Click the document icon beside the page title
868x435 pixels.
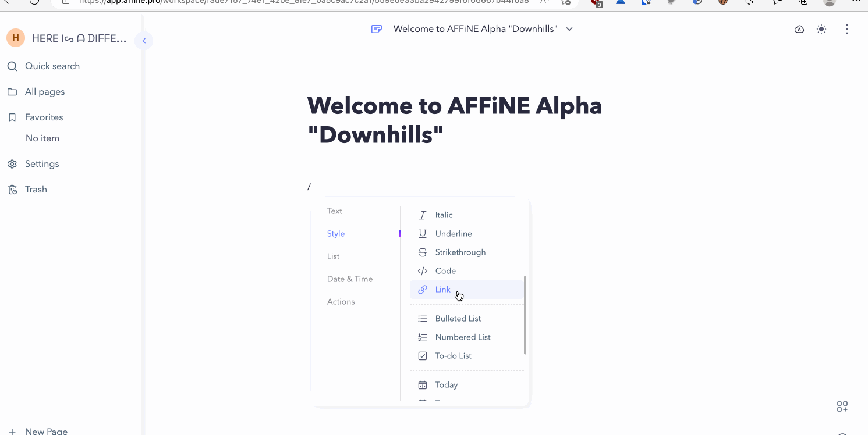click(377, 28)
